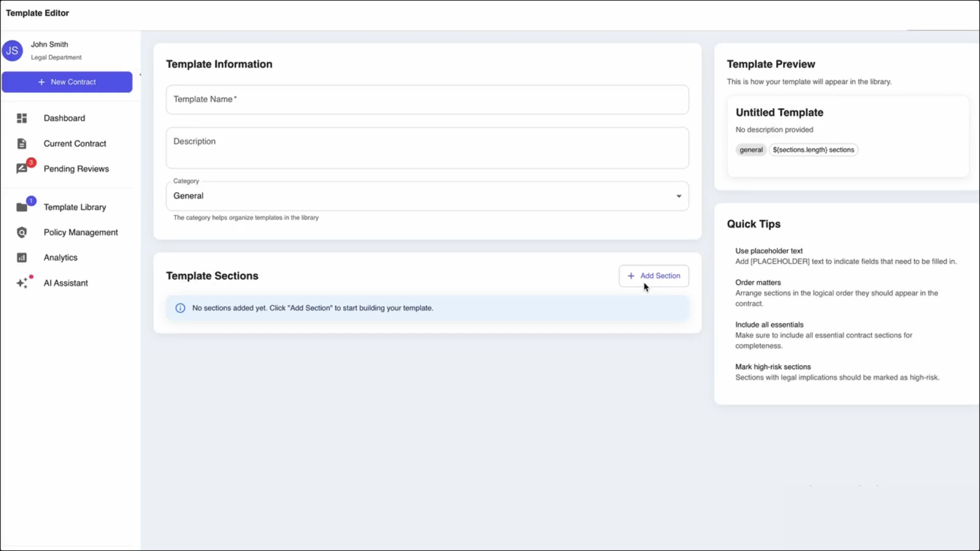Go to the Policy Management page
Screen dimensions: 980x551
click(81, 233)
